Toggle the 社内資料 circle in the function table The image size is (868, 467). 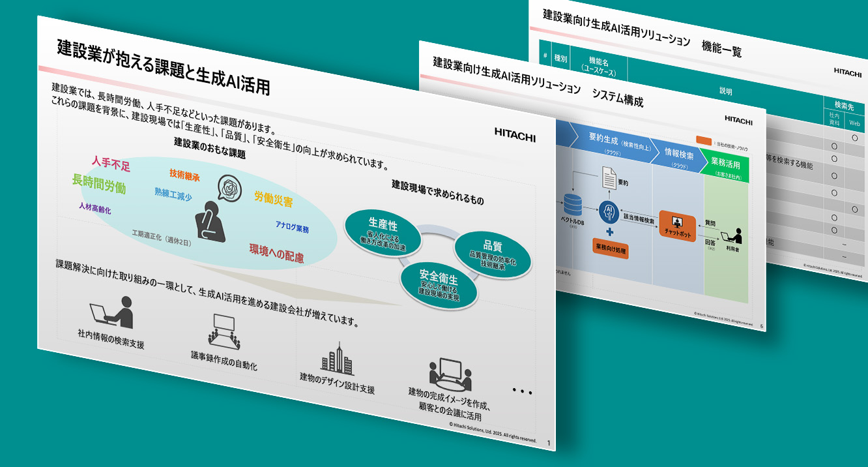833,146
